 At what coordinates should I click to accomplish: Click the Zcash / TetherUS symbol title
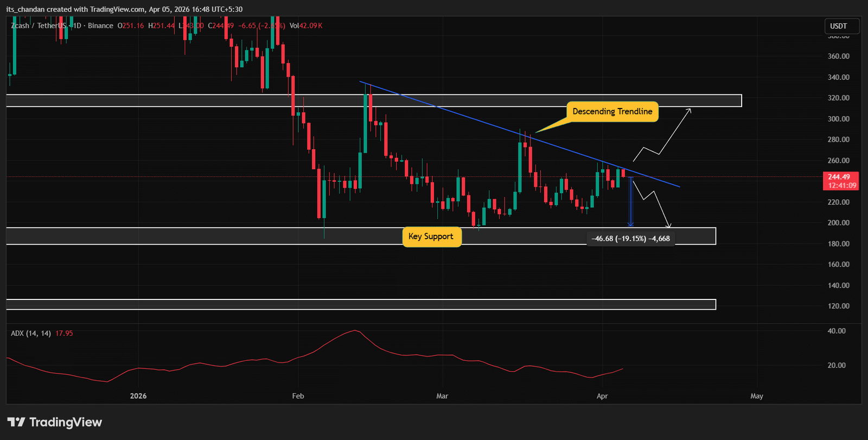coord(39,25)
